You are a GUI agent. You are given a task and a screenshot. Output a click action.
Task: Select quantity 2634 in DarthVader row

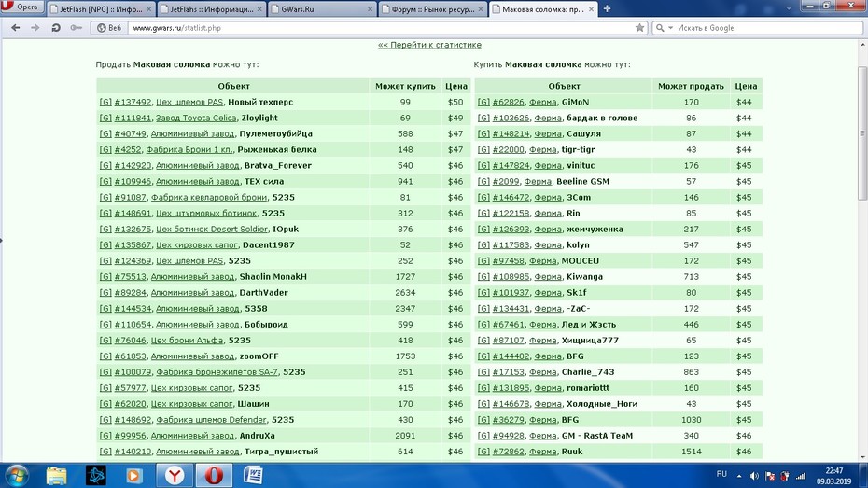[x=405, y=293]
